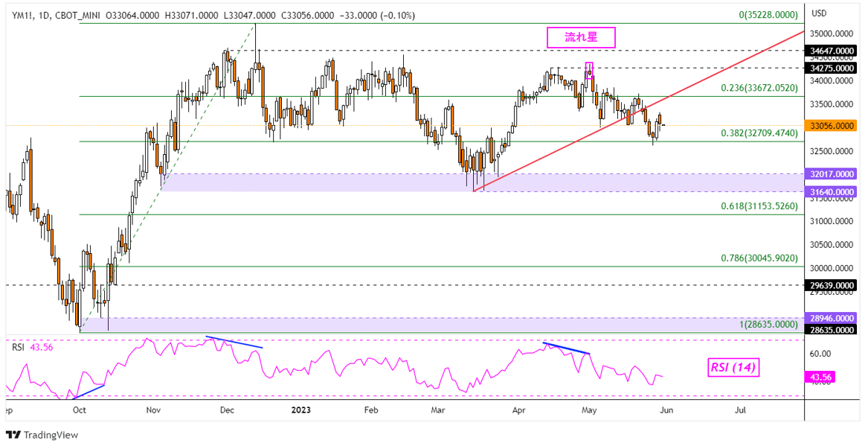Click the Jun date axis label
Screen dimensions: 868x446
[666, 410]
